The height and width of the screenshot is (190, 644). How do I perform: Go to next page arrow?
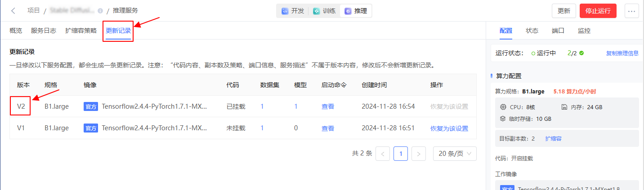click(x=419, y=154)
